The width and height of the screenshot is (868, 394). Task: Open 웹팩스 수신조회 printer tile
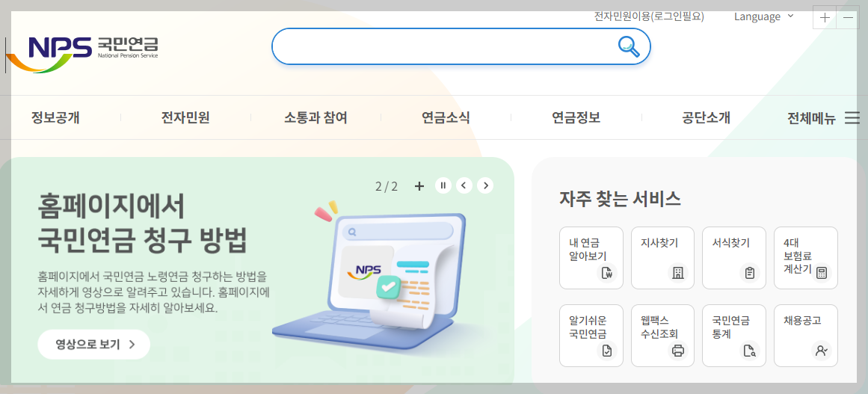(x=662, y=336)
